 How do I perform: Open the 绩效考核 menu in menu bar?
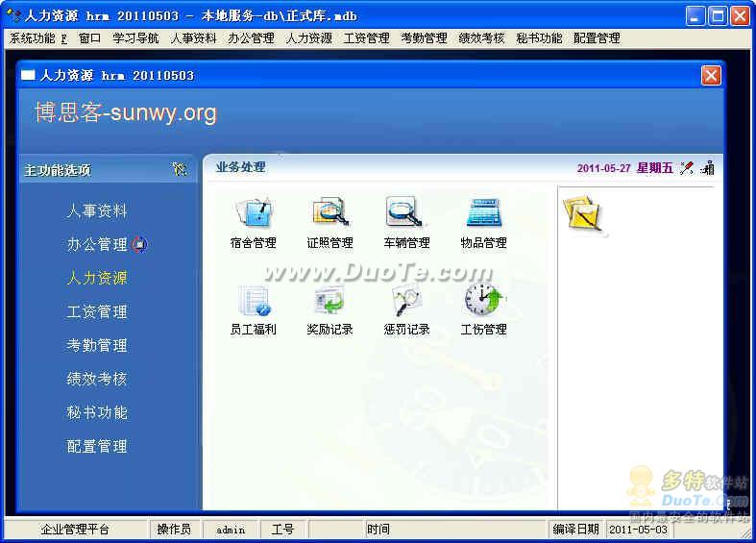point(481,38)
